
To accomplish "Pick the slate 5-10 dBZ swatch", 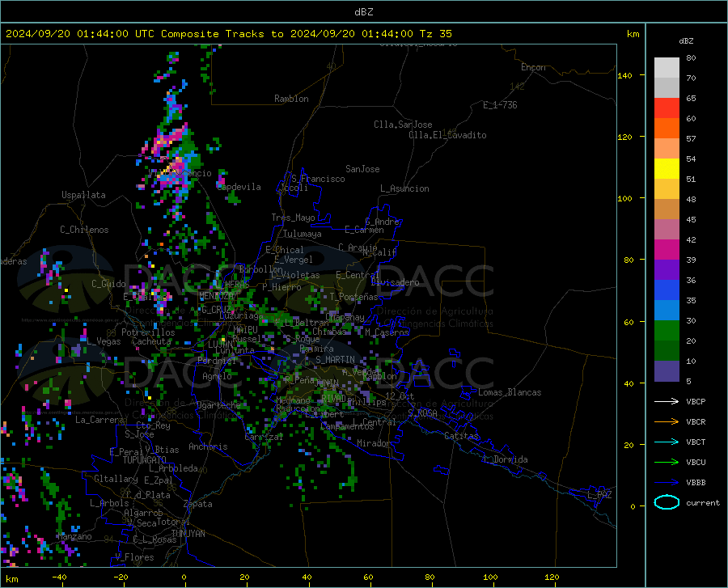I will (x=667, y=371).
